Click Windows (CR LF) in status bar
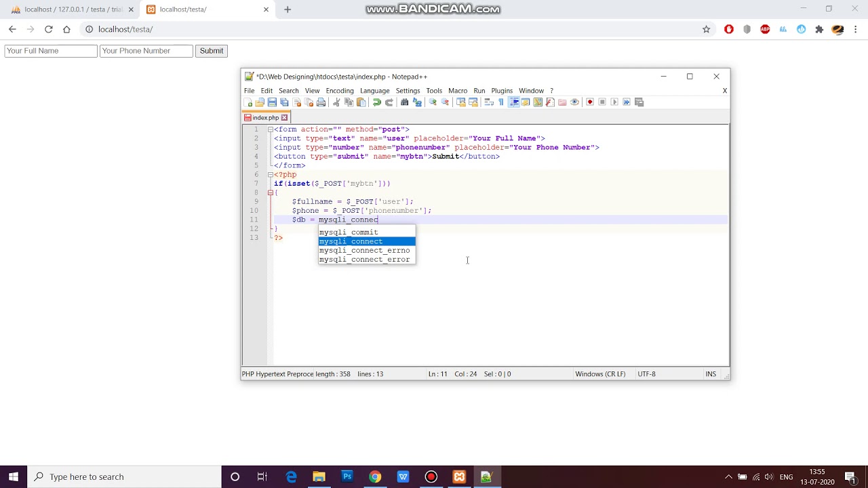868x488 pixels. (600, 374)
